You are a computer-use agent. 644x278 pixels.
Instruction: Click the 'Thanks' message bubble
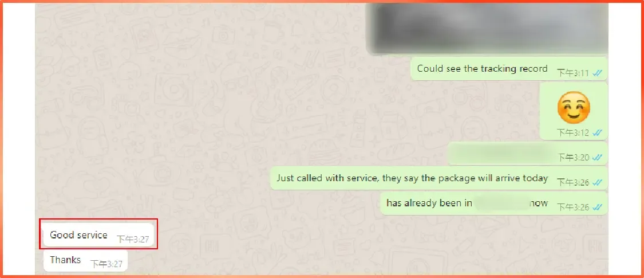point(85,260)
